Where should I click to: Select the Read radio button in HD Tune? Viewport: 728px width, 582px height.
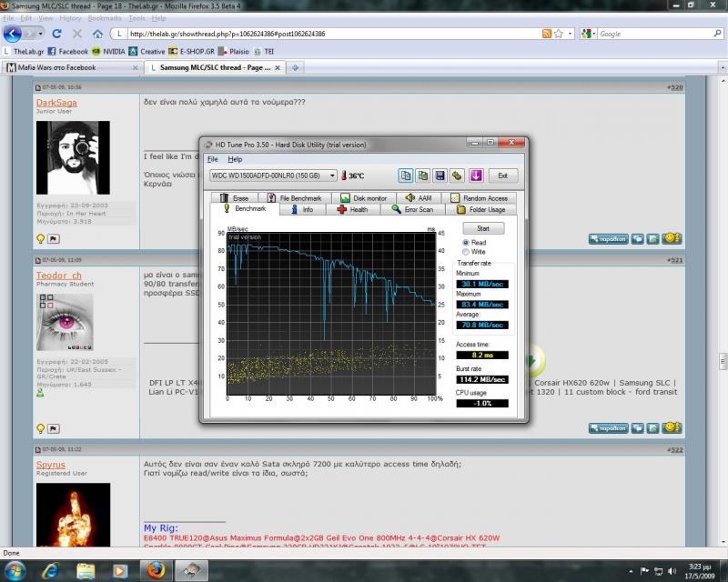tap(466, 243)
